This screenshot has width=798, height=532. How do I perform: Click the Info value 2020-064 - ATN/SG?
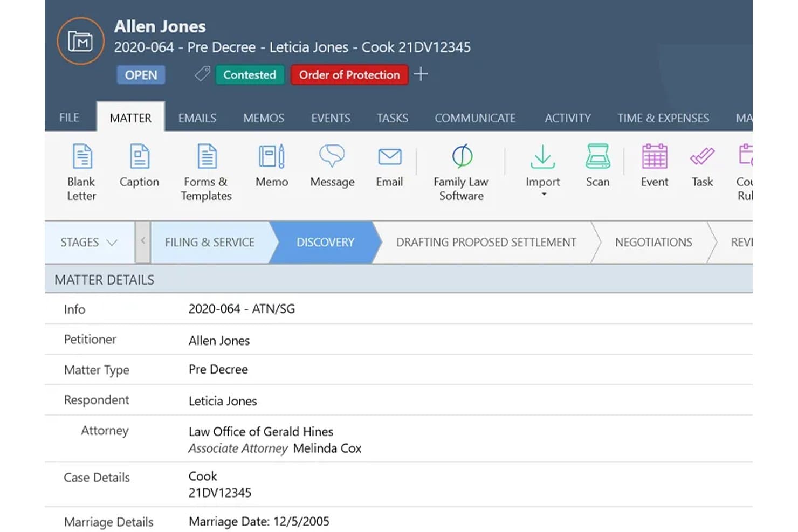[242, 309]
